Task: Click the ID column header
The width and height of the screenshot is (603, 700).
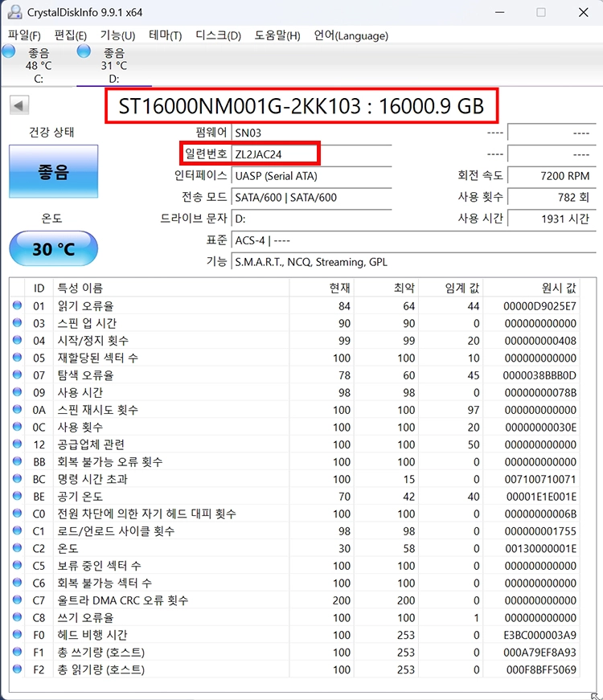Action: (39, 288)
